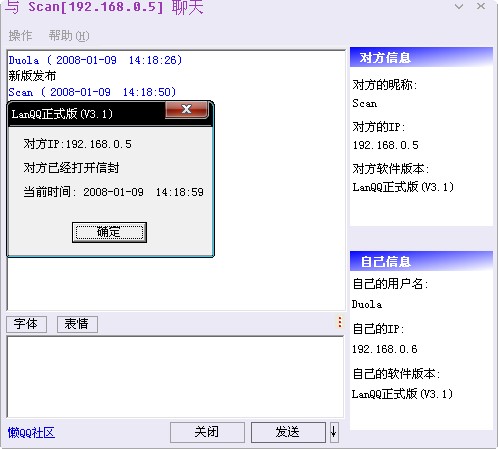Select the Duola message header line
Viewport: 498px width, 449px height.
pos(95,60)
